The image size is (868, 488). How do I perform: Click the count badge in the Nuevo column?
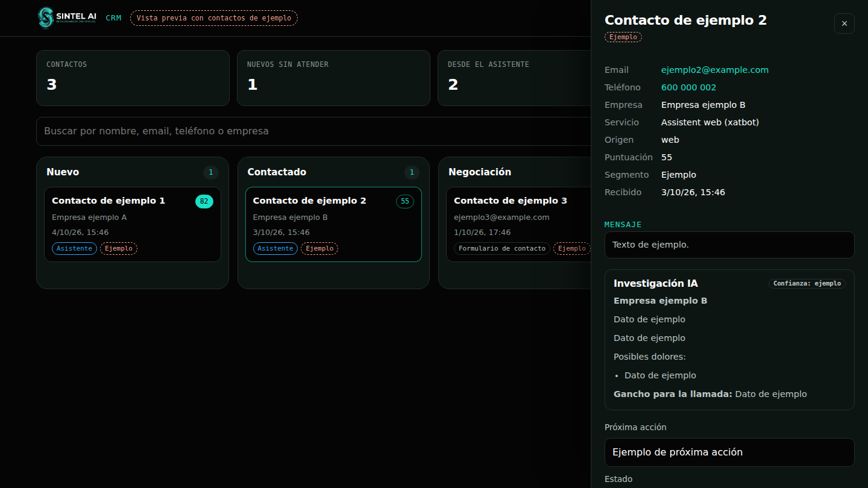point(211,173)
